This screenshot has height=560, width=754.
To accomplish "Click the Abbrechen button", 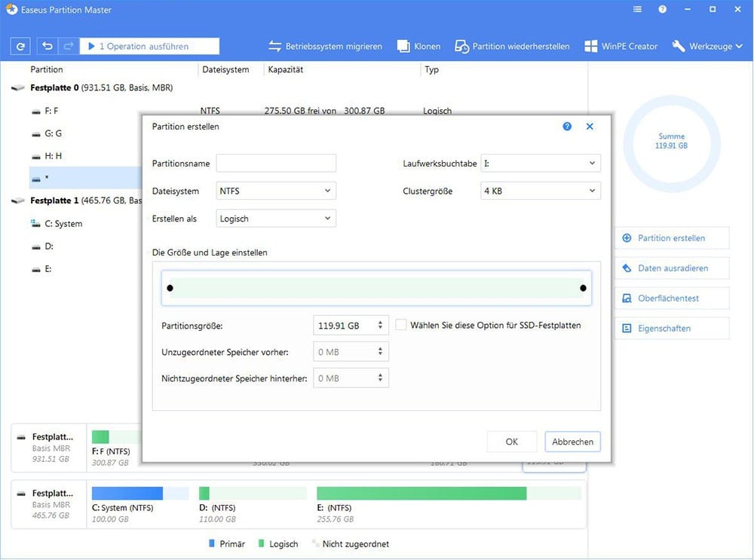I will 572,441.
